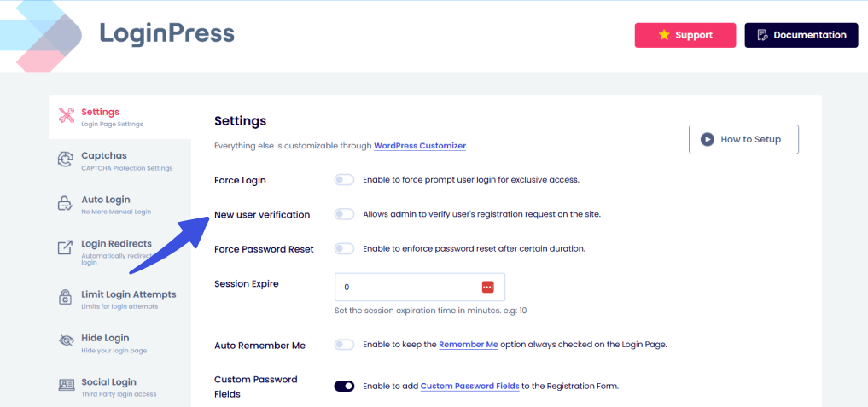Image resolution: width=868 pixels, height=407 pixels.
Task: Turn on New user verification toggle
Action: (344, 214)
